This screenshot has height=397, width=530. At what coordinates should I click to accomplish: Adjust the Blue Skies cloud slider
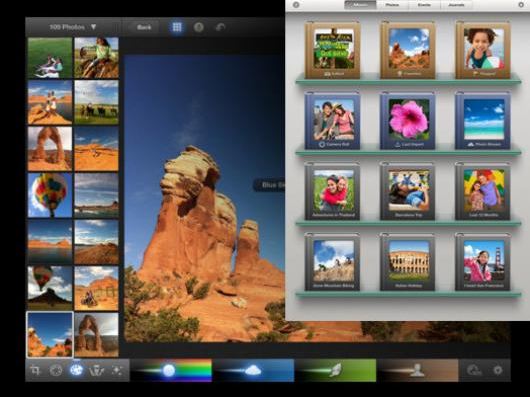tap(253, 371)
